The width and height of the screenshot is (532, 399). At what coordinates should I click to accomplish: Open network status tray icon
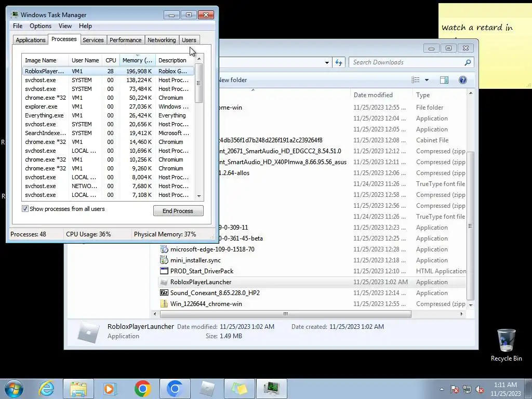click(467, 389)
